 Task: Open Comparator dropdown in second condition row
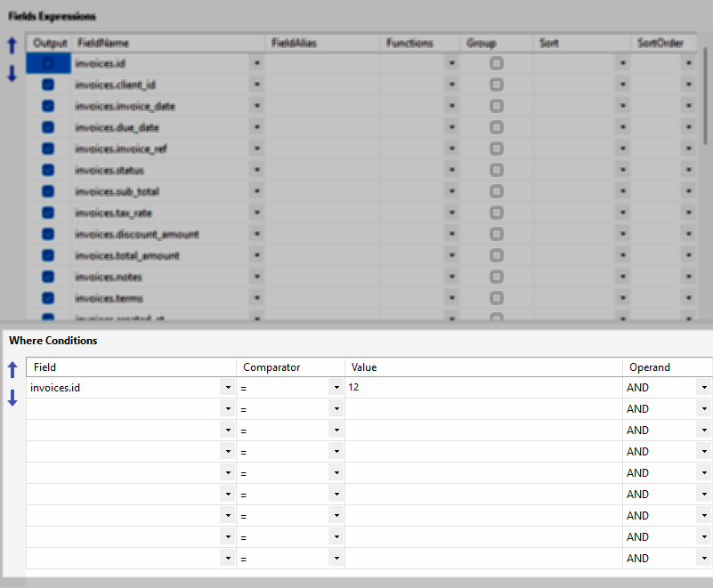[x=336, y=409]
